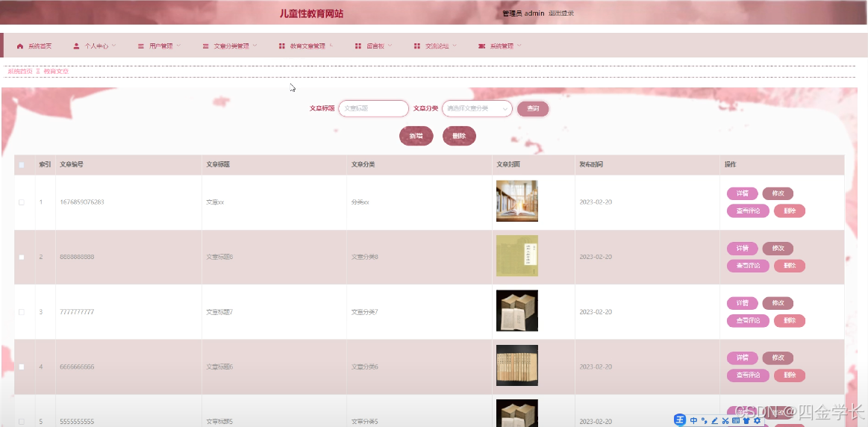Screen dimensions: 868x427
Task: Click the punctuation mode icon in IME bar
Action: (x=704, y=420)
